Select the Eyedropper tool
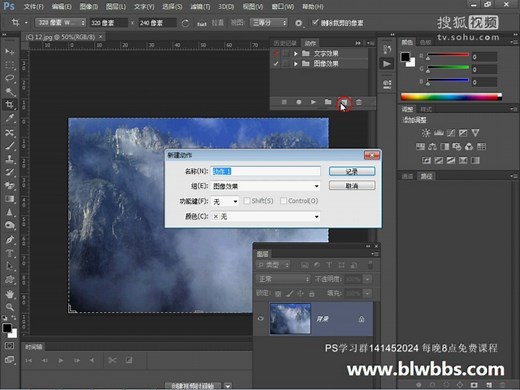 point(9,118)
